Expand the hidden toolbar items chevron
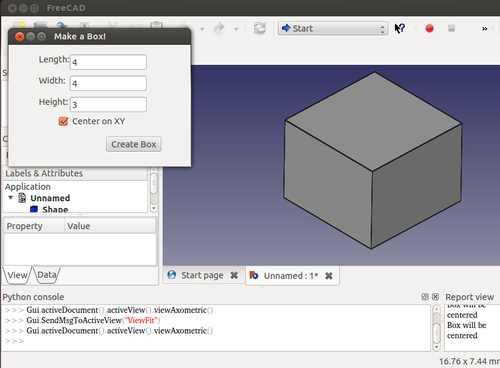This screenshot has width=500, height=368. coord(484,29)
